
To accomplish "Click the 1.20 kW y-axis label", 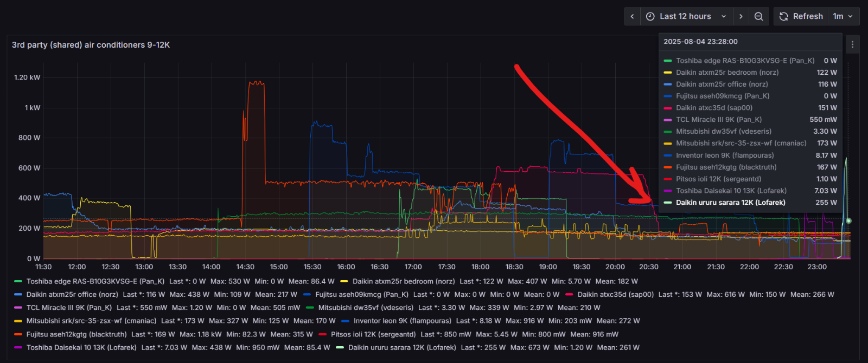I will click(27, 77).
